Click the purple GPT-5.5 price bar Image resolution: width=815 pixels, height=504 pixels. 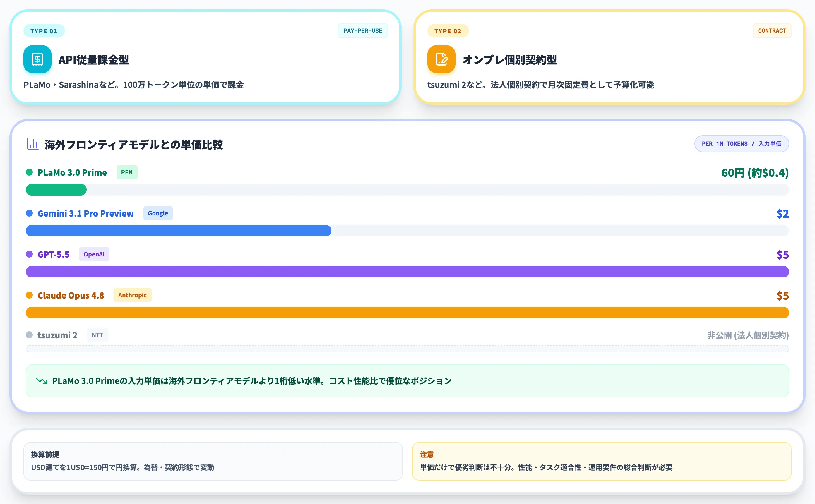pyautogui.click(x=407, y=272)
